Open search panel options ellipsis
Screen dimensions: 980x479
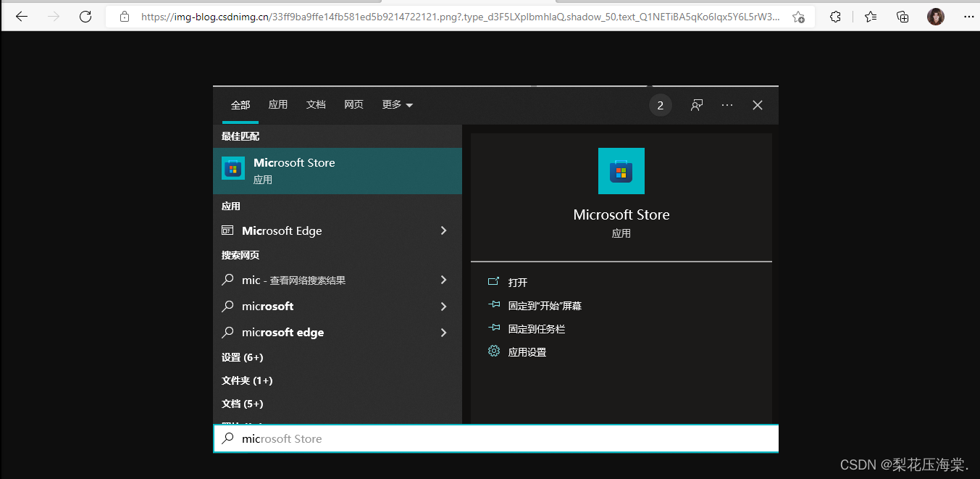point(727,106)
